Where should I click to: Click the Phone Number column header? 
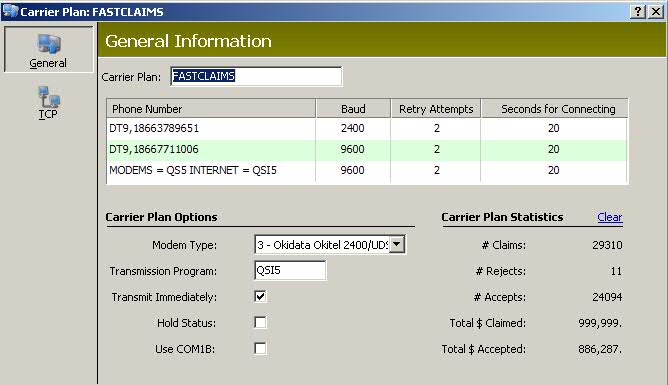pos(211,109)
